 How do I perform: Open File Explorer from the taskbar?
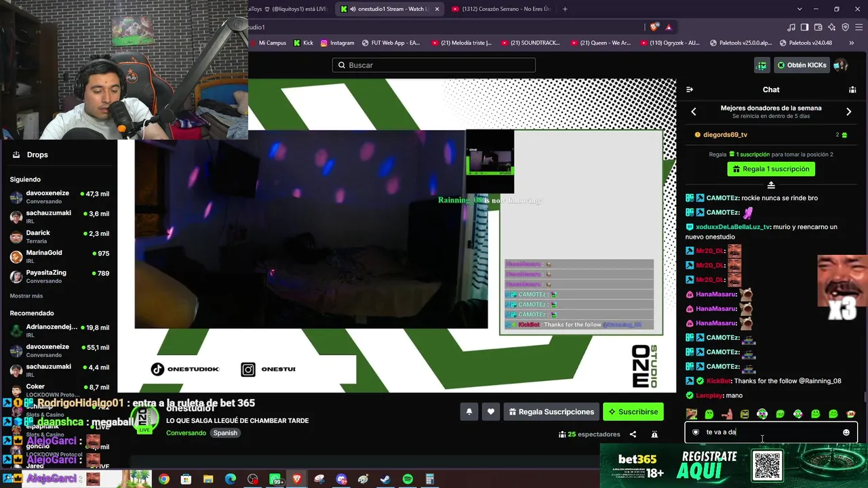point(208,479)
